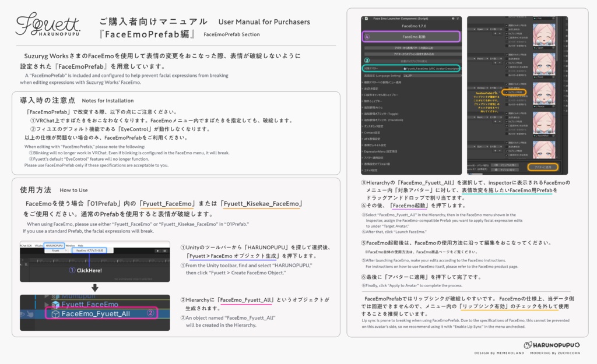The image size is (597, 364).
Task: Open the Open gesture dropdown
Action: click(x=482, y=29)
